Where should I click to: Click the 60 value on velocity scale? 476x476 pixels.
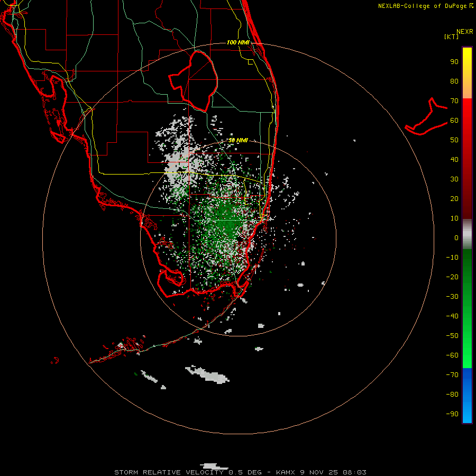[454, 120]
